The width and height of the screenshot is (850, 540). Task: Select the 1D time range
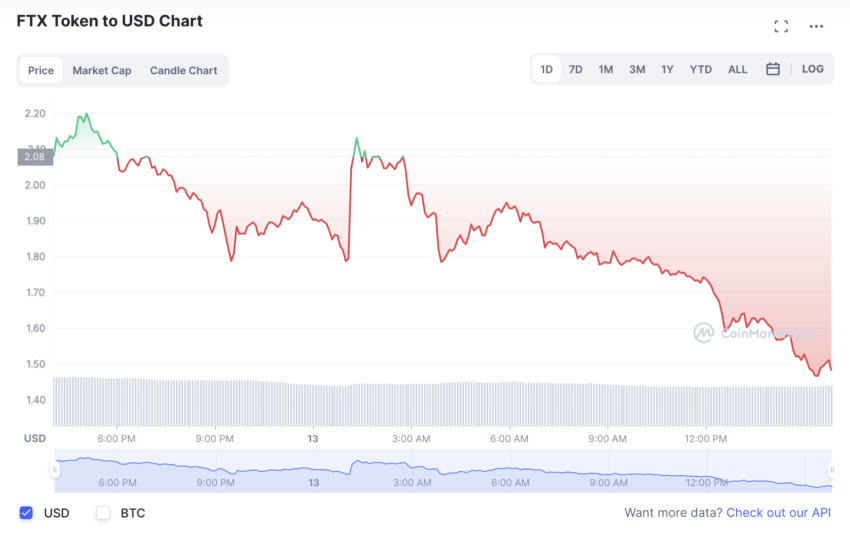(546, 69)
